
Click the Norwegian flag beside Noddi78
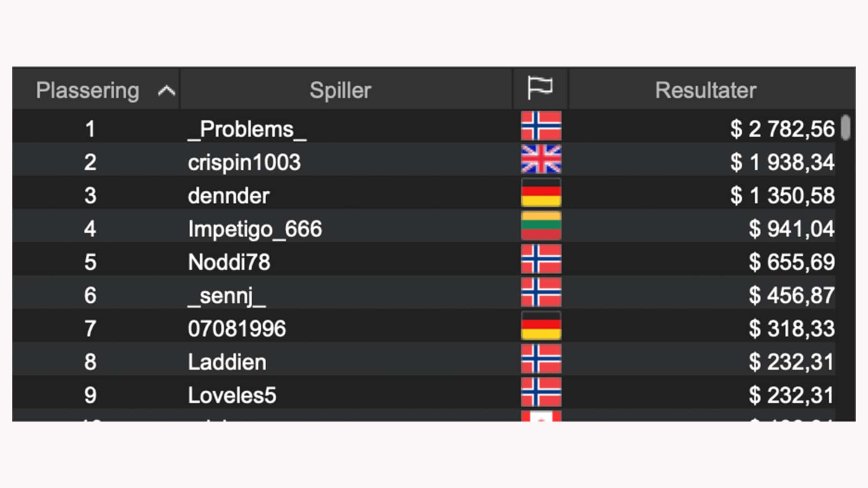[x=541, y=259]
